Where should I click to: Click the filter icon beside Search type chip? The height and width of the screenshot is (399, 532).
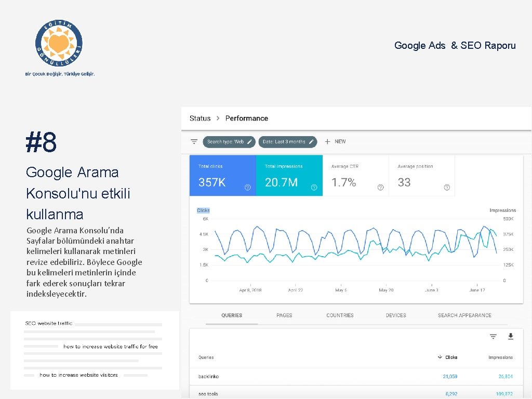(194, 141)
